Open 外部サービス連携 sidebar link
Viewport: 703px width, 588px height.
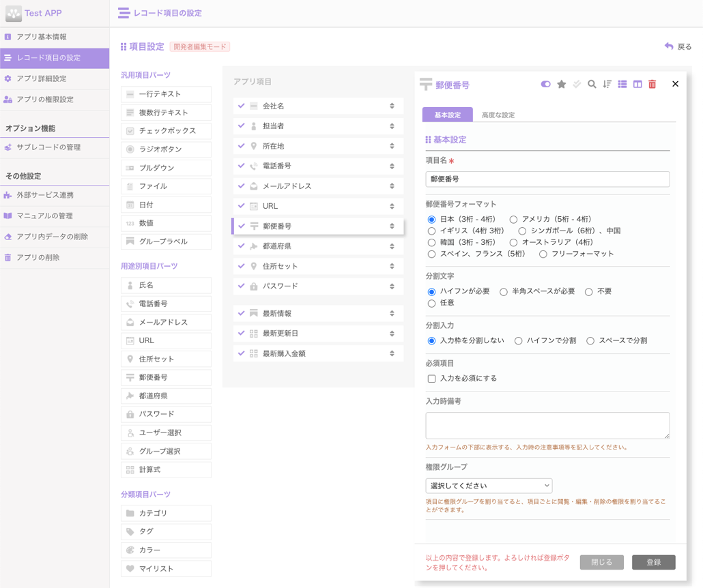point(55,195)
